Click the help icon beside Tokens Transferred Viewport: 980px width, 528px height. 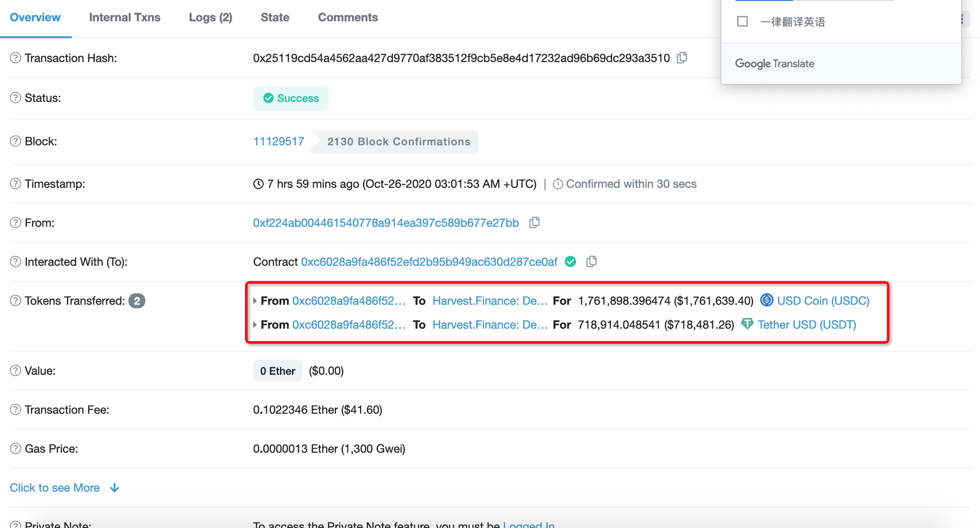coord(15,301)
